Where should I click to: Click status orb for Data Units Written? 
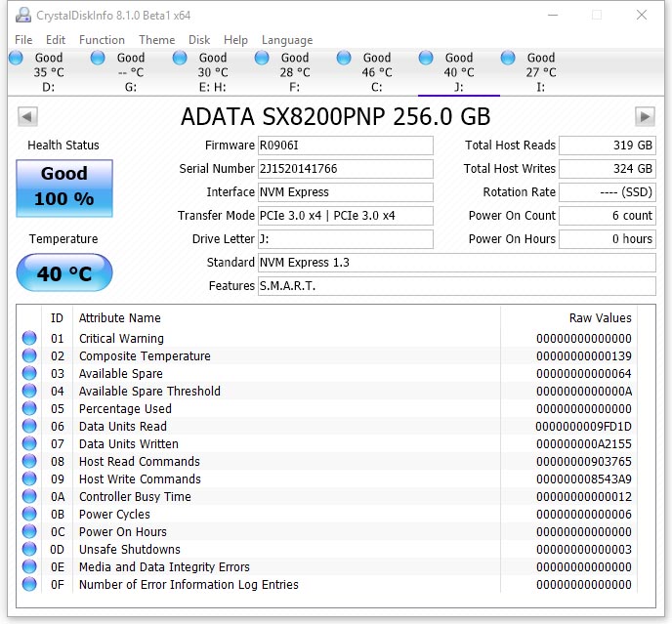[29, 443]
